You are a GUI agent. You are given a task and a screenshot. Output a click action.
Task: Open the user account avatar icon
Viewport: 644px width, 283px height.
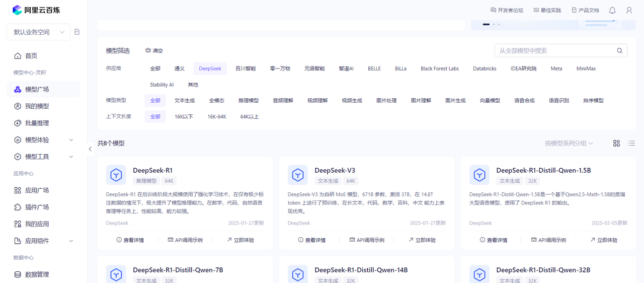629,10
